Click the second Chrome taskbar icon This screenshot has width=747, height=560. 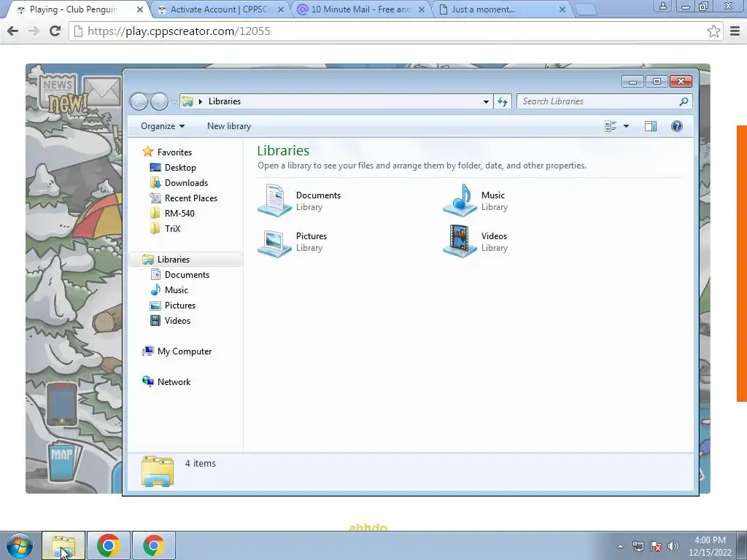click(x=153, y=545)
